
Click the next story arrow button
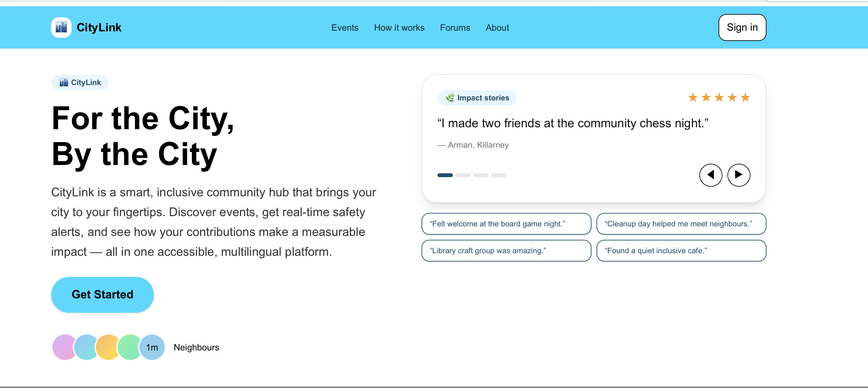[x=738, y=175]
